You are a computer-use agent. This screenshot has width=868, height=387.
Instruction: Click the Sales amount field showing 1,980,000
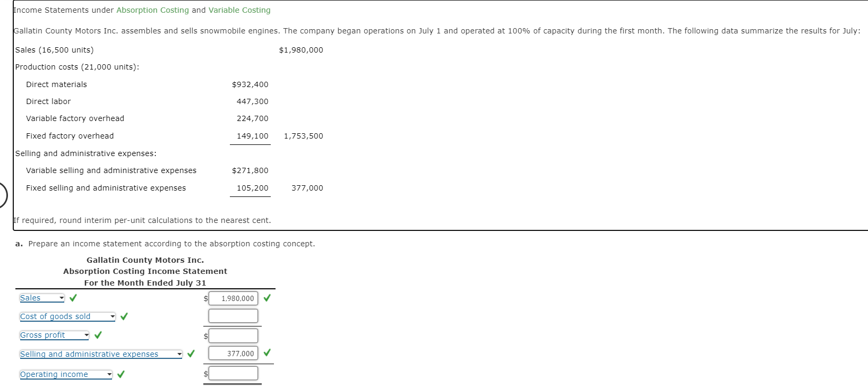[233, 298]
